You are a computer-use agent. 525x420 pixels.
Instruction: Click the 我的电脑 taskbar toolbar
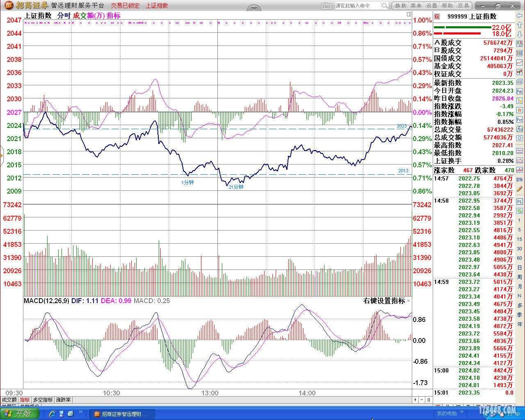pyautogui.click(x=447, y=413)
